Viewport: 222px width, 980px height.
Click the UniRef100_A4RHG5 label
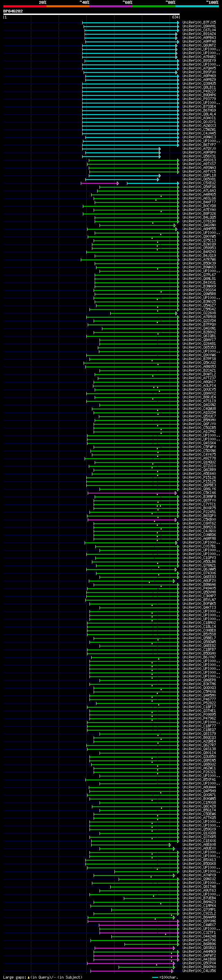point(199,195)
